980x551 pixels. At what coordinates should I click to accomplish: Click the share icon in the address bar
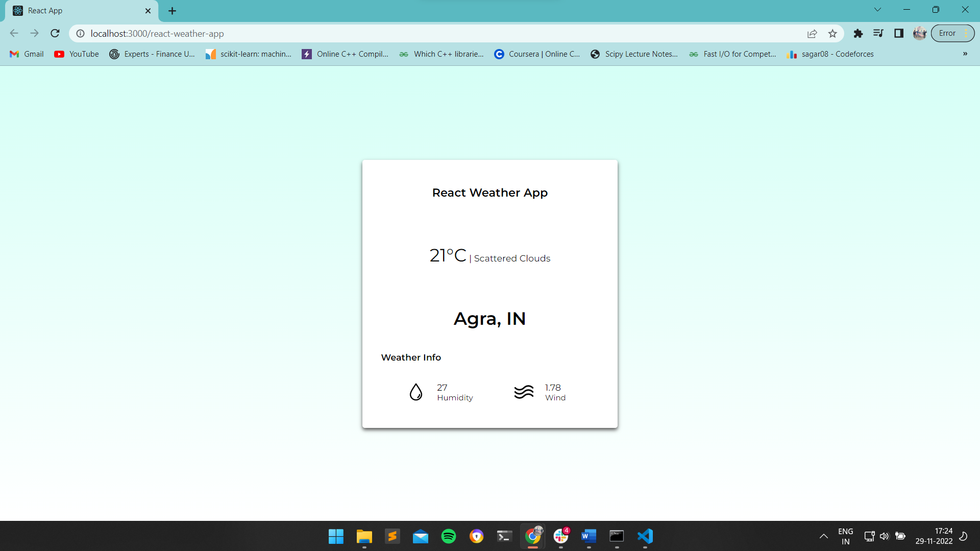pyautogui.click(x=812, y=33)
